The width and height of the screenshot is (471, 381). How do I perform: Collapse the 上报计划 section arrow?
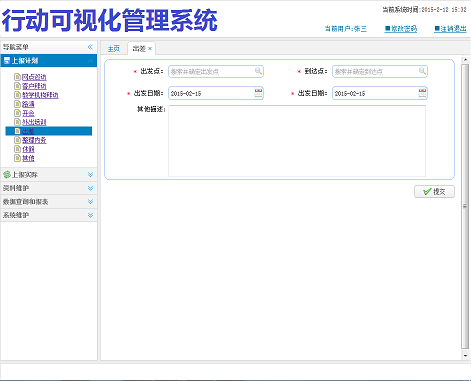tap(90, 61)
